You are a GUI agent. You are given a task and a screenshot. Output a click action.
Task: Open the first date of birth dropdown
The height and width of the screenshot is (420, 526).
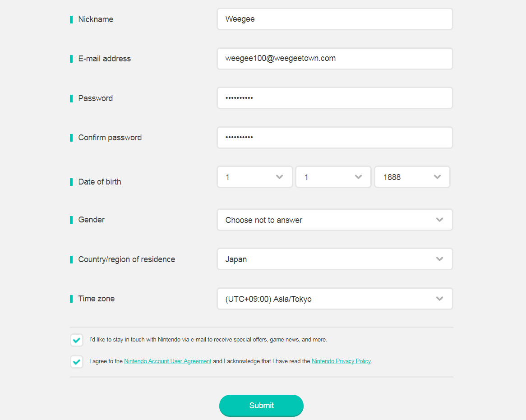pyautogui.click(x=255, y=177)
